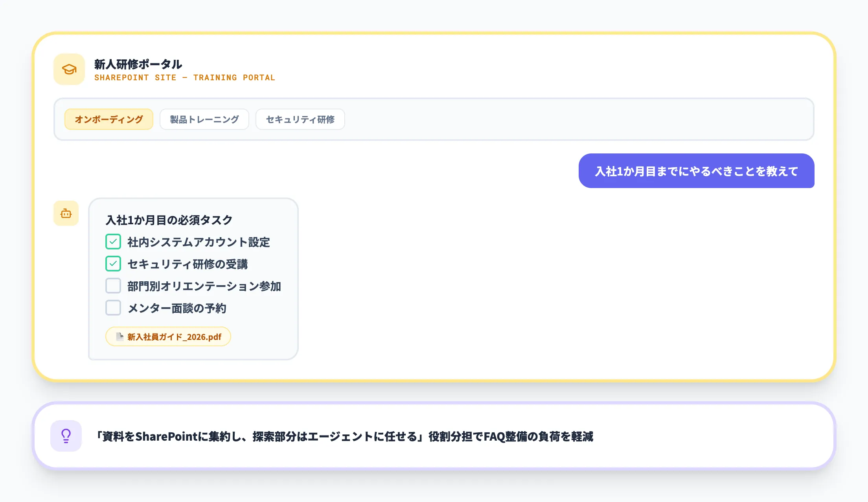Uncheck 社内システムアカウント設定
This screenshot has width=868, height=502.
tap(113, 242)
